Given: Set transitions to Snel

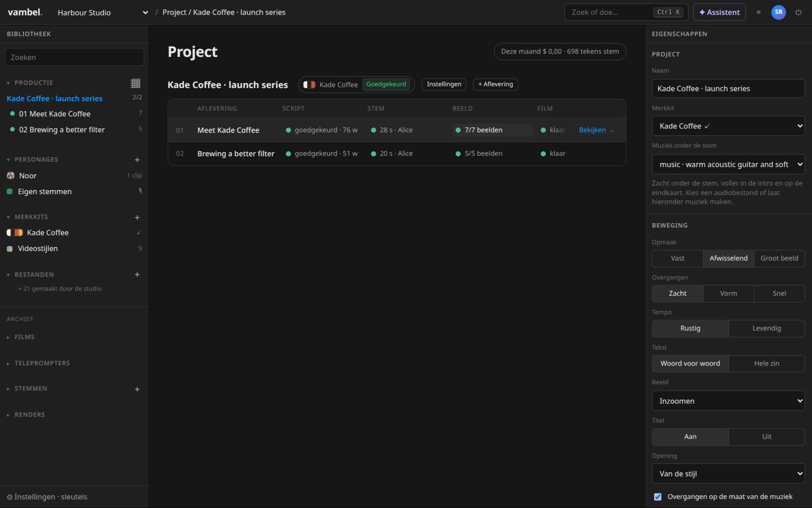Looking at the screenshot, I should [780, 293].
